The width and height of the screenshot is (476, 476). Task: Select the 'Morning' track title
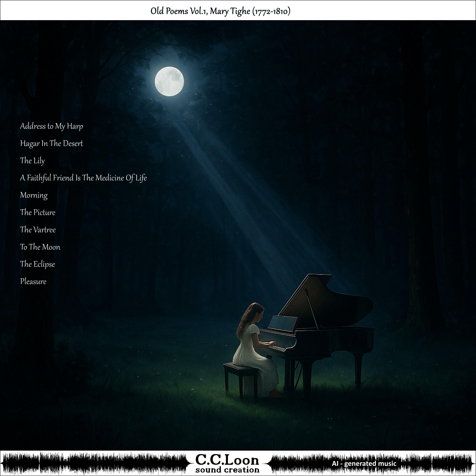pos(34,195)
